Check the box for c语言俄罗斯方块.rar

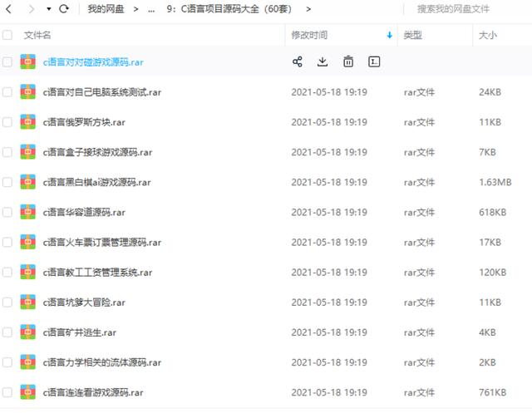click(7, 122)
